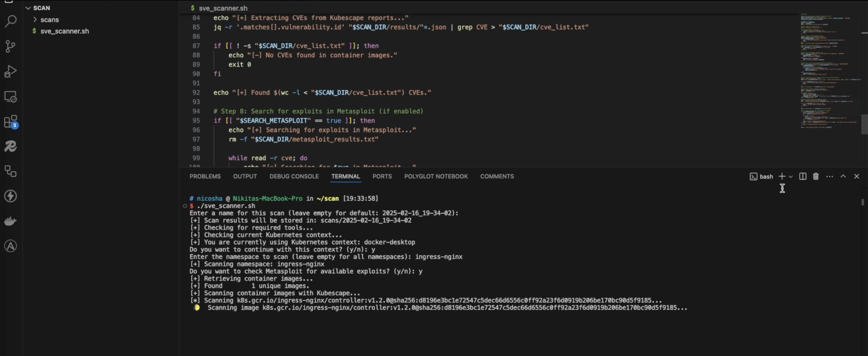
Task: Click the 'fi' keyword on line 90
Action: pos(217,74)
